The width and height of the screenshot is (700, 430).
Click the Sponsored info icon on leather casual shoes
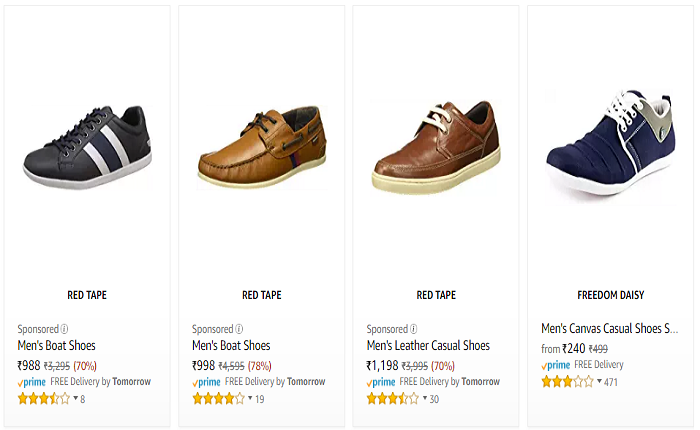[414, 329]
